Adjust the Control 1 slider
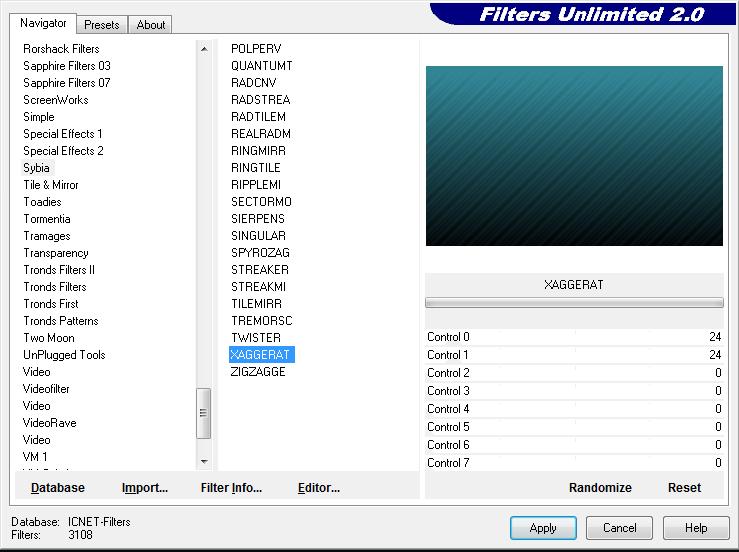This screenshot has height=552, width=739. coord(574,355)
